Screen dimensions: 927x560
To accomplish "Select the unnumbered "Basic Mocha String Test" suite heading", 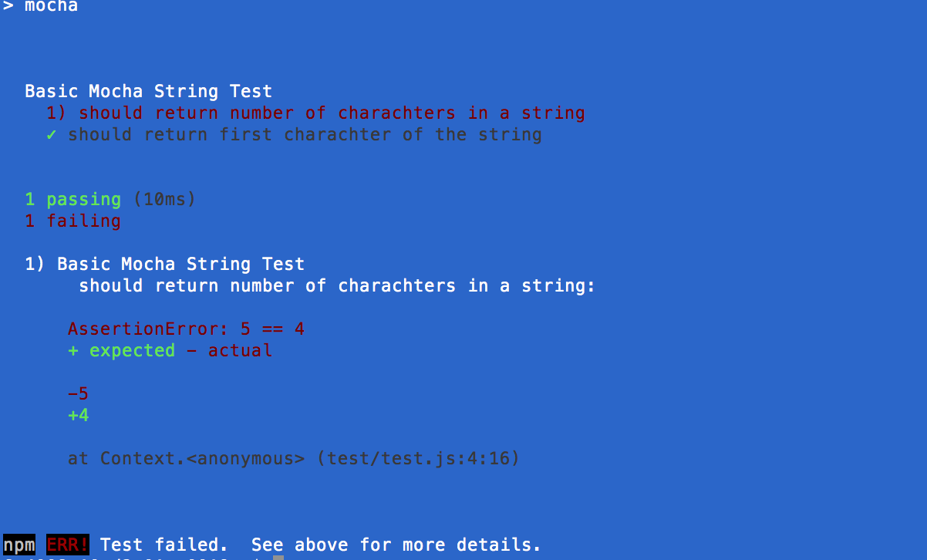I will 148,91.
